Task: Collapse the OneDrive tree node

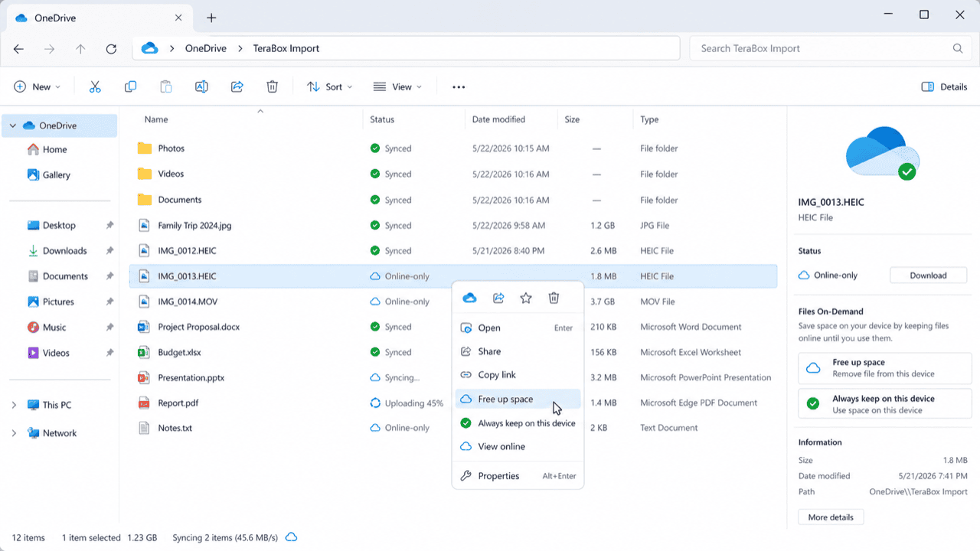Action: coord(13,126)
